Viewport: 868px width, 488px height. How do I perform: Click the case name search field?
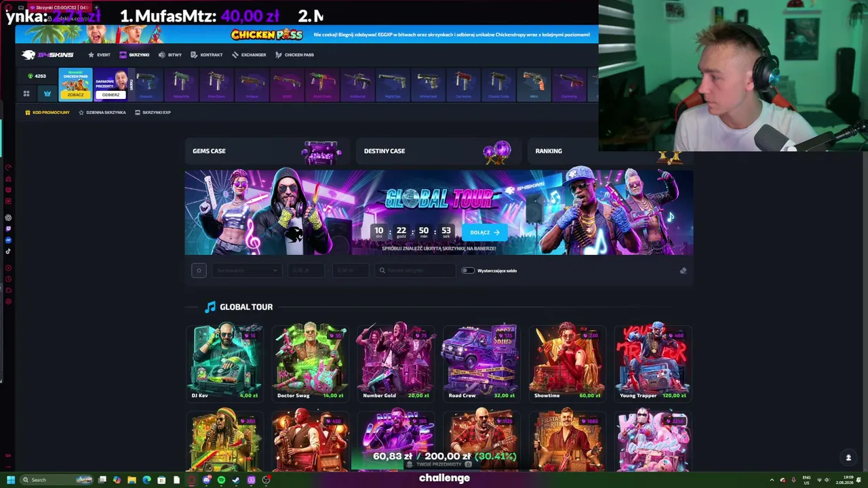(x=415, y=270)
